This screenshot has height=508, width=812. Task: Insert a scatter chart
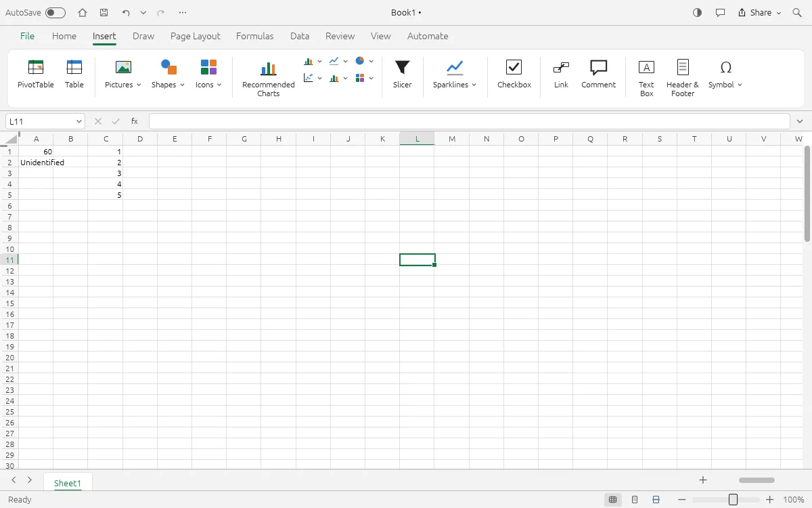(309, 78)
